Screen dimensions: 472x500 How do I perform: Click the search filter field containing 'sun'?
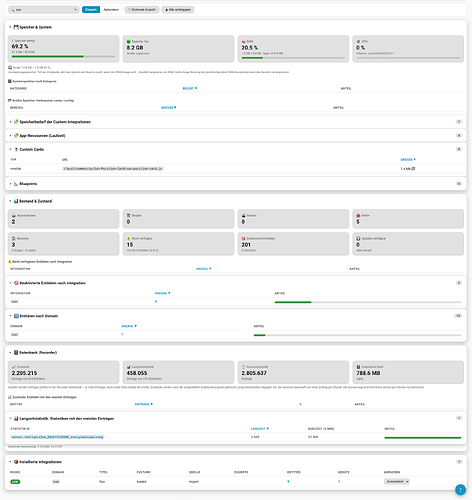point(44,10)
